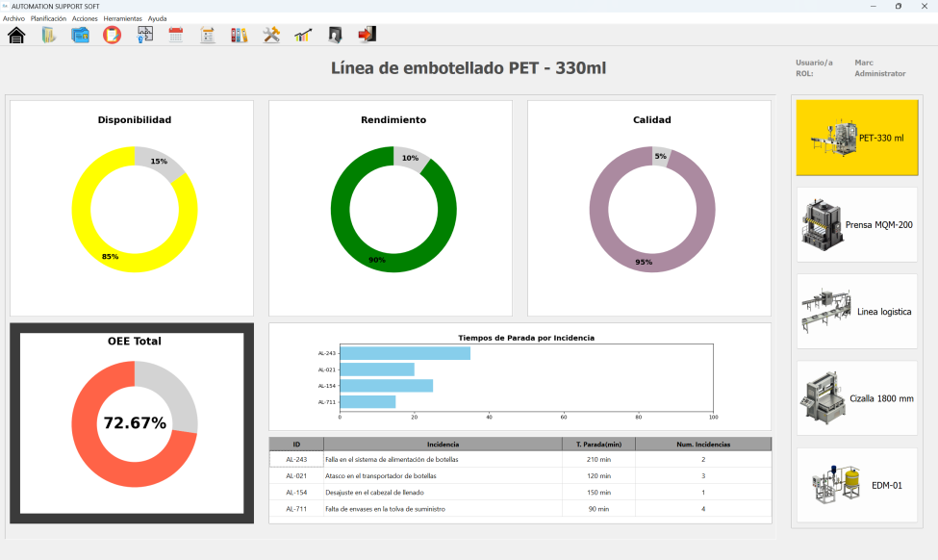Open the Planificación menu
The height and width of the screenshot is (560, 938).
click(48, 18)
